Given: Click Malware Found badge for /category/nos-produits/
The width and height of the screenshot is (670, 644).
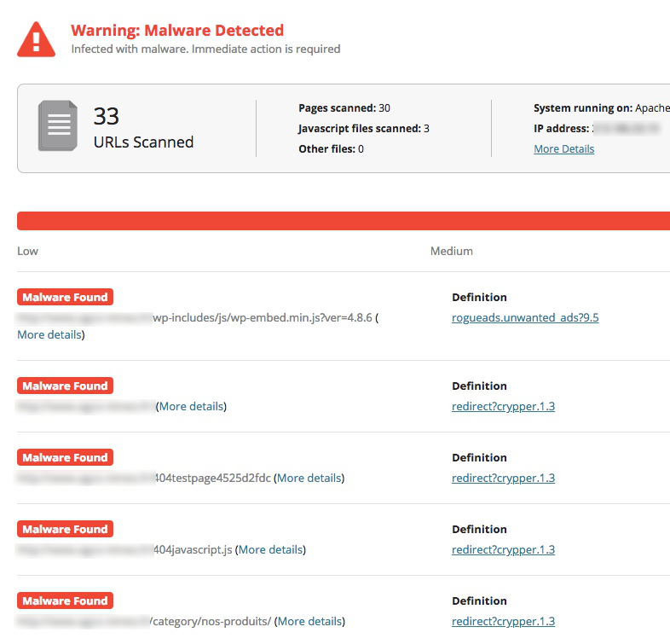Looking at the screenshot, I should pyautogui.click(x=65, y=601).
